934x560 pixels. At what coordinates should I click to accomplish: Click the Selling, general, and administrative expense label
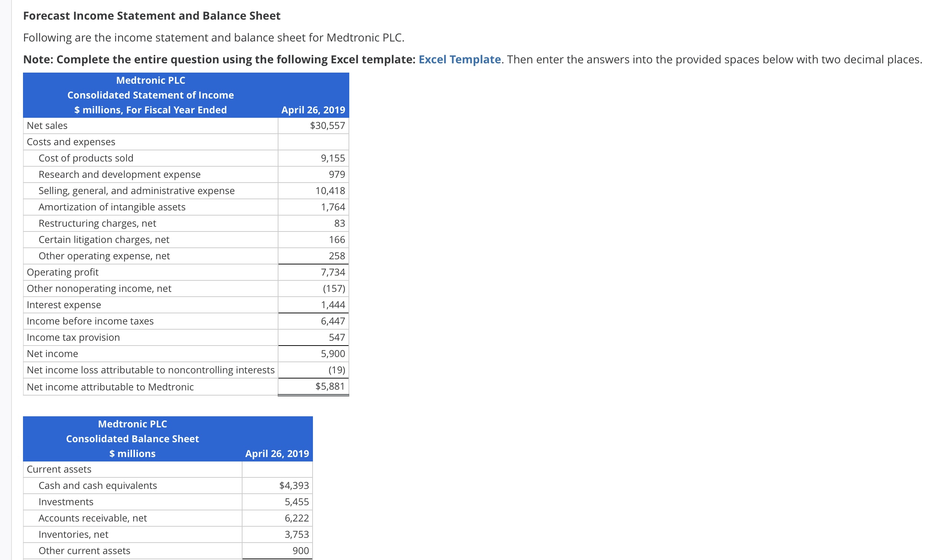click(x=136, y=191)
